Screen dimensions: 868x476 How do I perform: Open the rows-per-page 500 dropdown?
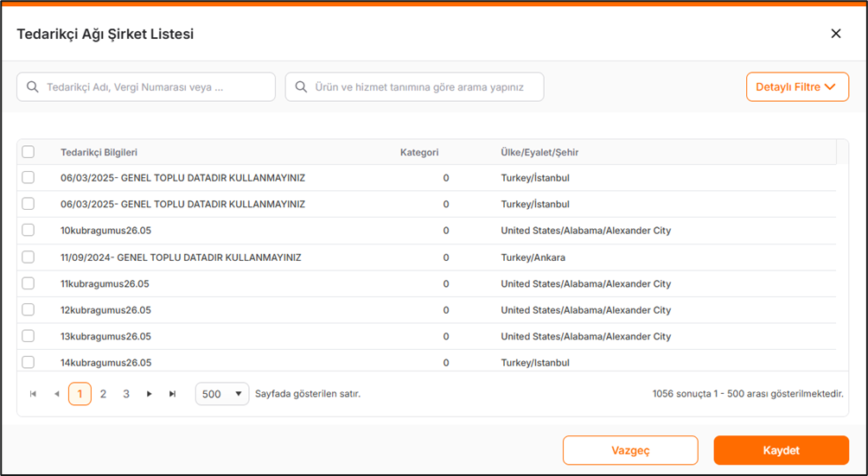coord(222,394)
